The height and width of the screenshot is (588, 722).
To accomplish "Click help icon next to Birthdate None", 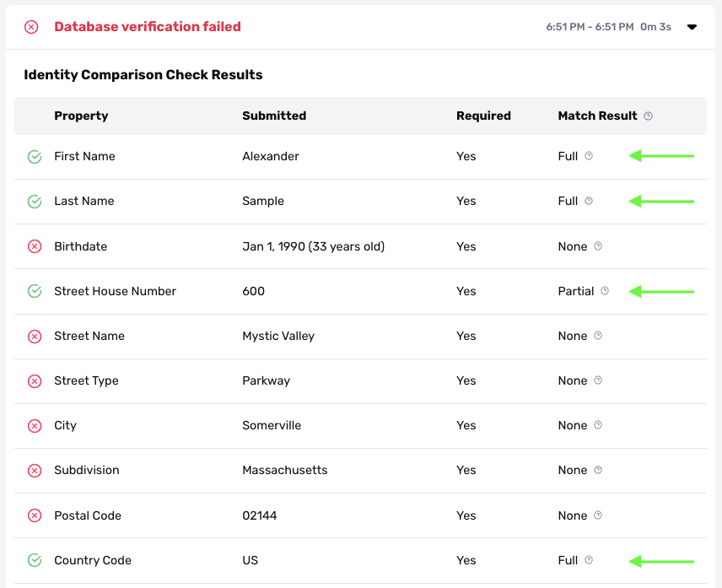I will point(598,246).
